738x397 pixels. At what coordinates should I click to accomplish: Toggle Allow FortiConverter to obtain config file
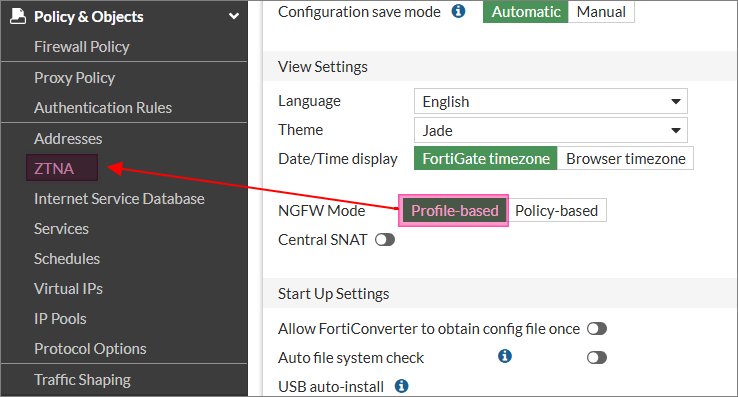click(597, 329)
